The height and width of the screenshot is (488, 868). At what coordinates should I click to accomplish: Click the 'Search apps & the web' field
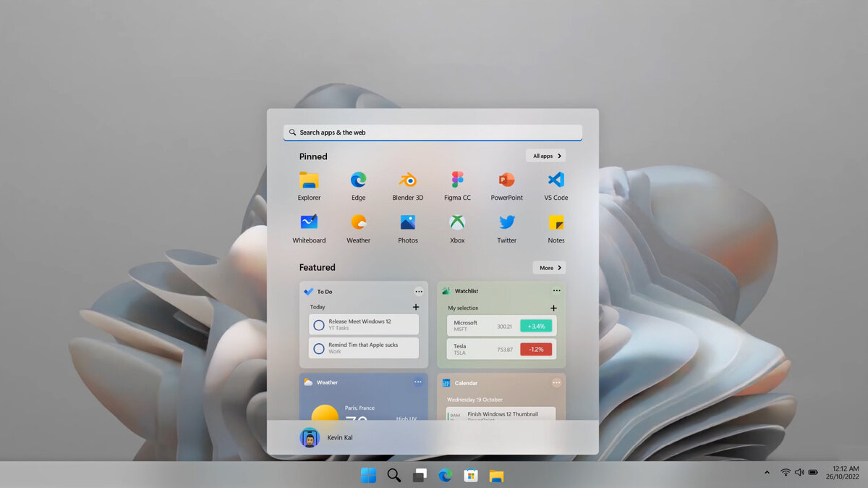point(432,132)
